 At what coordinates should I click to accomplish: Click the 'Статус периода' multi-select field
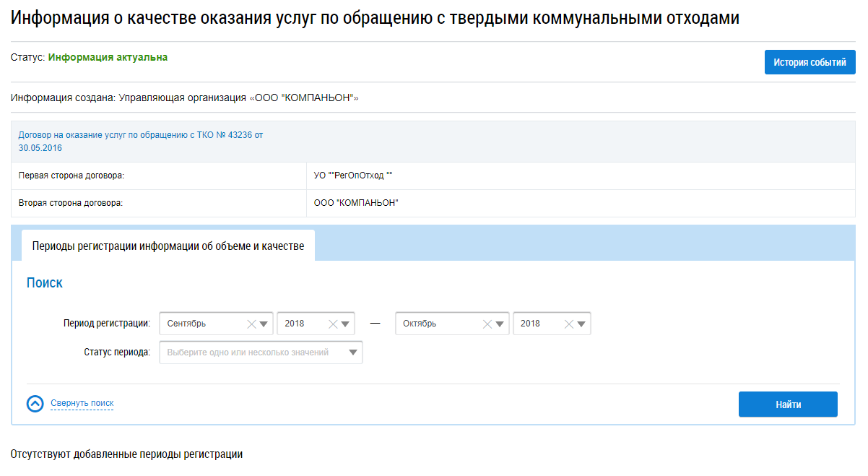pos(253,352)
